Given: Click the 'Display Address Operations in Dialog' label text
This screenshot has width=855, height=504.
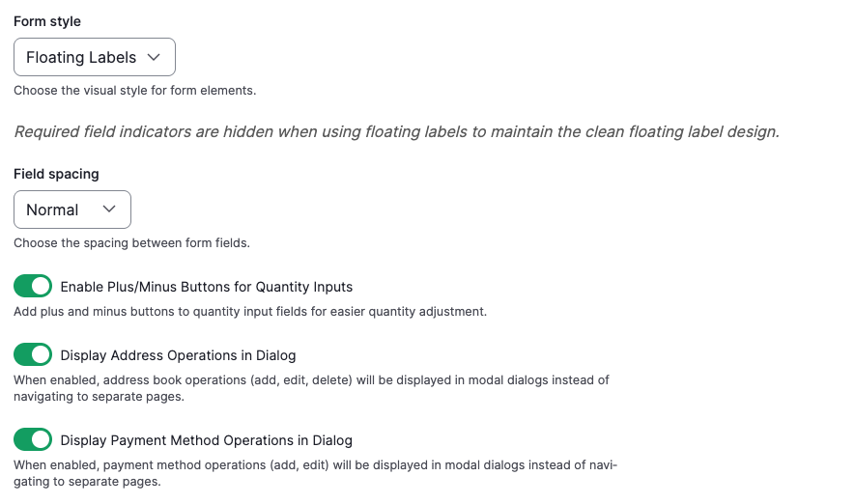Looking at the screenshot, I should (x=178, y=355).
